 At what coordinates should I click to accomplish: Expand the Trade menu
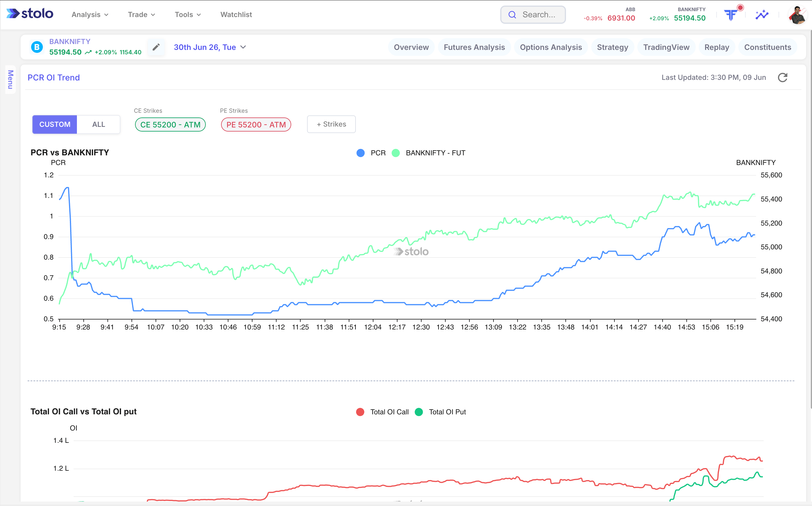[x=141, y=14]
